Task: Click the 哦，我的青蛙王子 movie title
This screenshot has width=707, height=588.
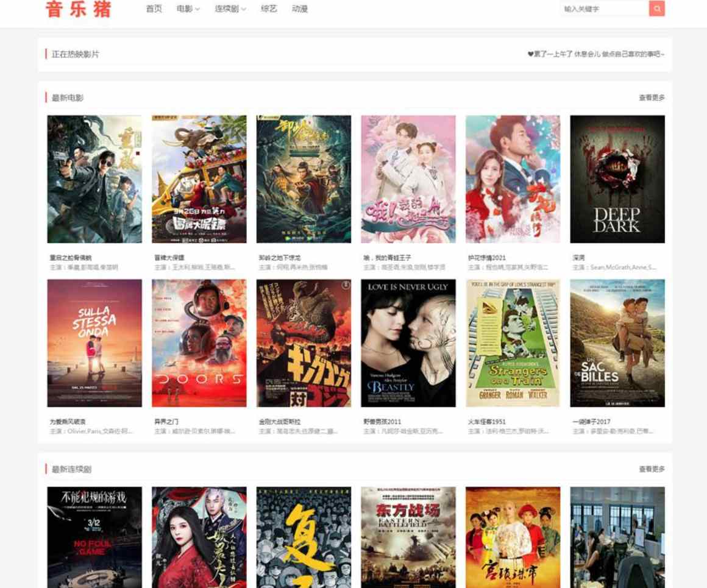Action: pyautogui.click(x=387, y=258)
